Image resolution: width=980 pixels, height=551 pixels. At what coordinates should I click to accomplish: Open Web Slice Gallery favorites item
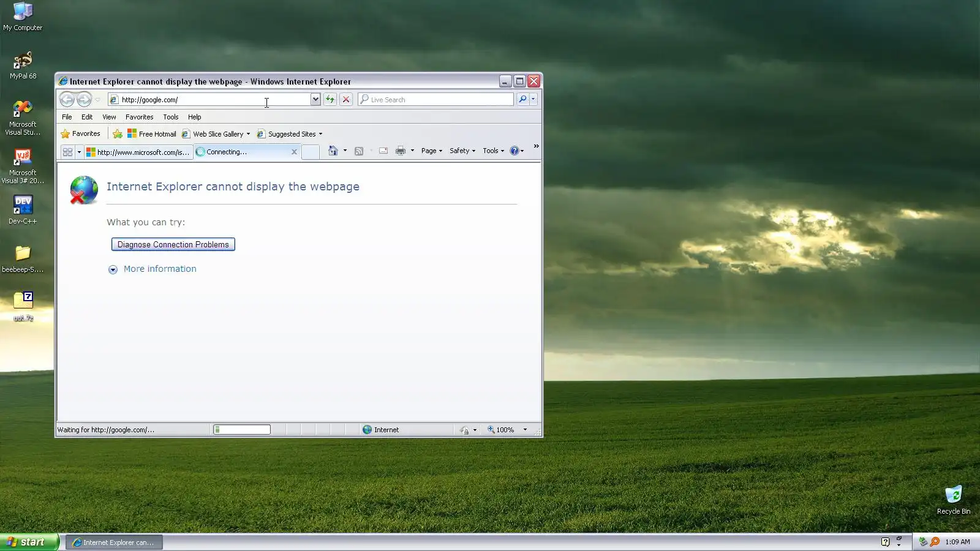click(x=216, y=133)
